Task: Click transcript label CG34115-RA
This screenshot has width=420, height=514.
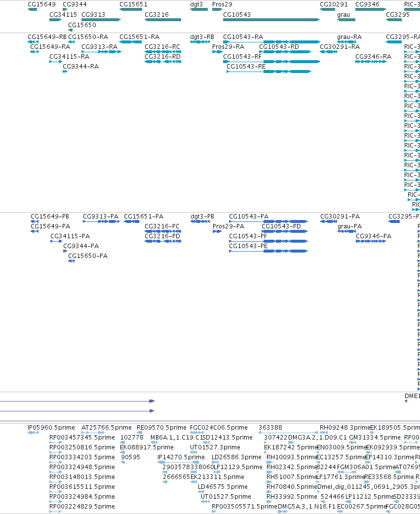Action: pos(70,57)
